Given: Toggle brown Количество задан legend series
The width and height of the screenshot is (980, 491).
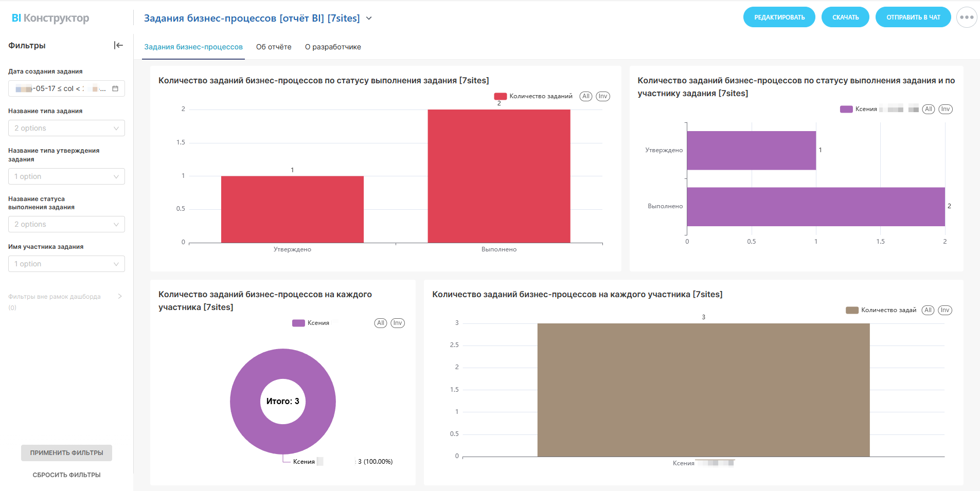Looking at the screenshot, I should (x=882, y=310).
